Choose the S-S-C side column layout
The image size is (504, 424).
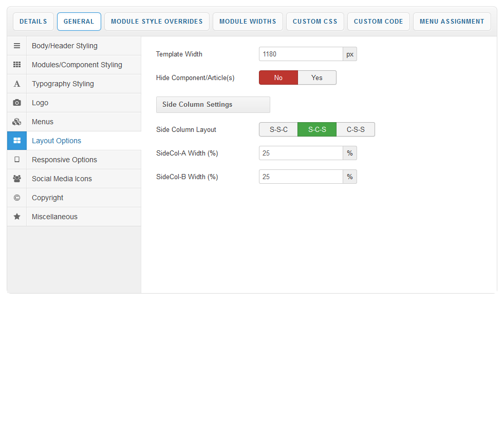coord(278,129)
